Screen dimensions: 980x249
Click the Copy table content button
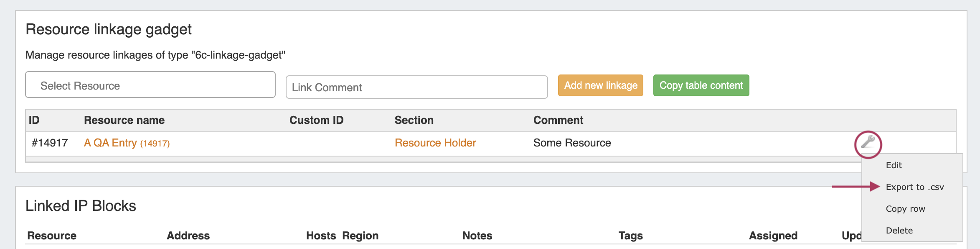[x=701, y=85]
